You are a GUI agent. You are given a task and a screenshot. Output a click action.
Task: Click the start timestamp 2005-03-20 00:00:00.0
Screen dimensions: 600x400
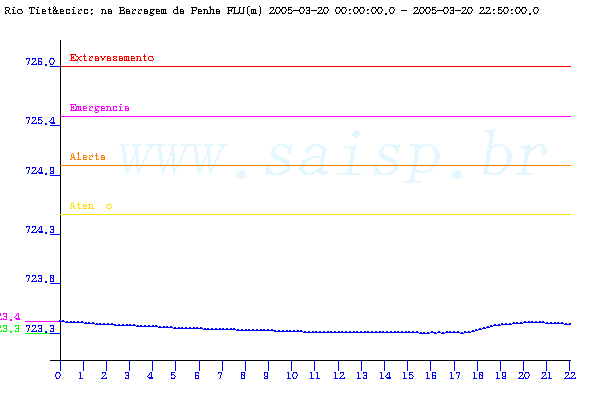332,11
